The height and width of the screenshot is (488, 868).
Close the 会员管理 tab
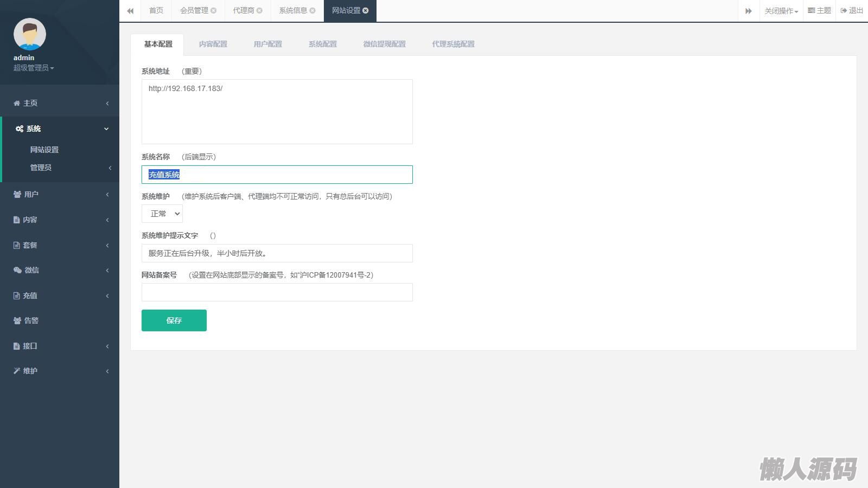tap(214, 10)
